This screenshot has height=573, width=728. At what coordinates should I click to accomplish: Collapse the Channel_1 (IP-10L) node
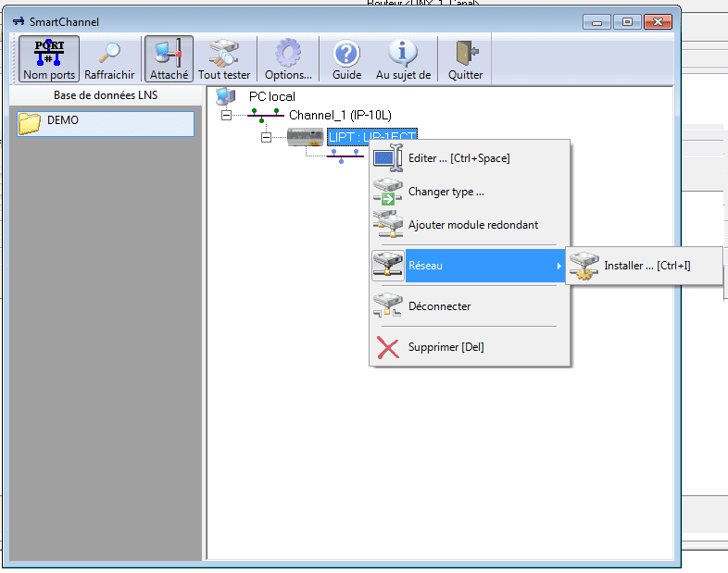coord(227,116)
